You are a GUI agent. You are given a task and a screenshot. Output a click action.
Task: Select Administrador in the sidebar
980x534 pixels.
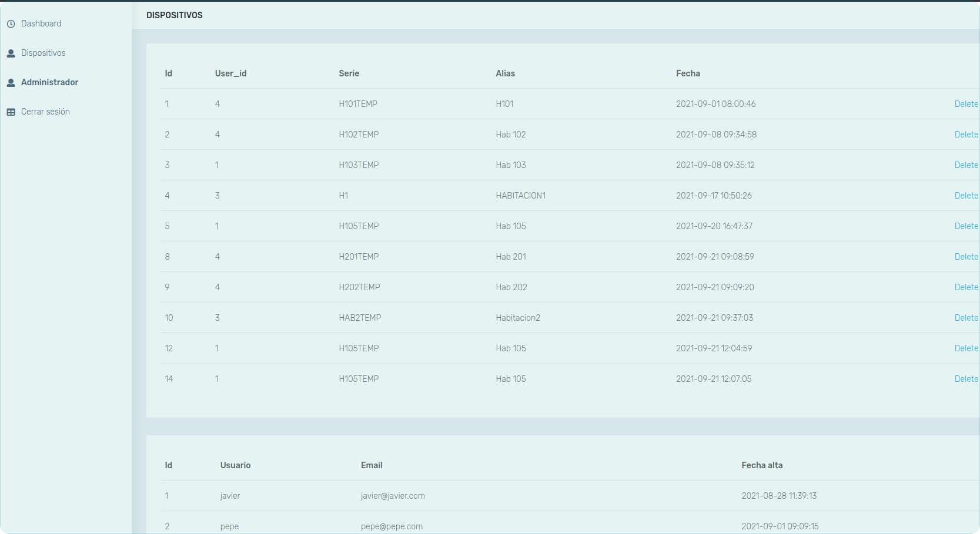coord(49,82)
